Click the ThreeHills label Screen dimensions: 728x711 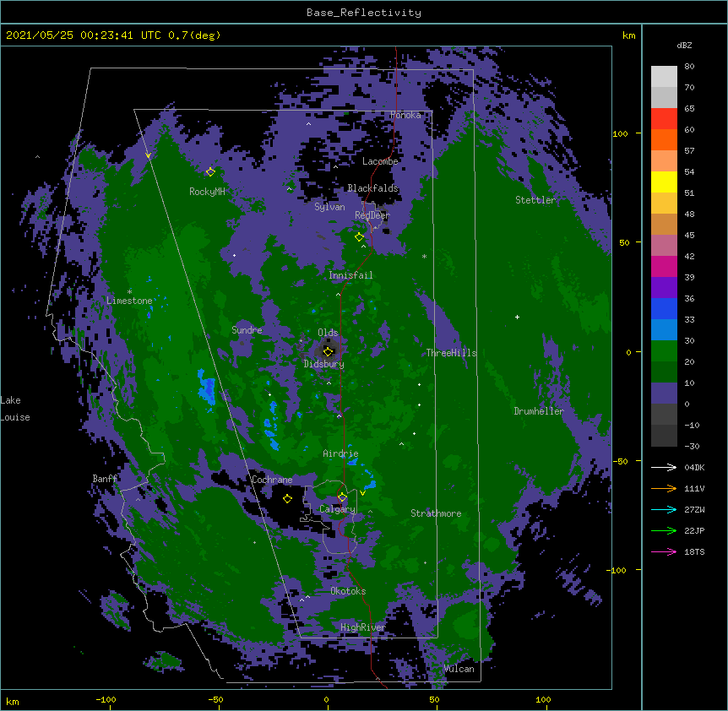point(452,353)
